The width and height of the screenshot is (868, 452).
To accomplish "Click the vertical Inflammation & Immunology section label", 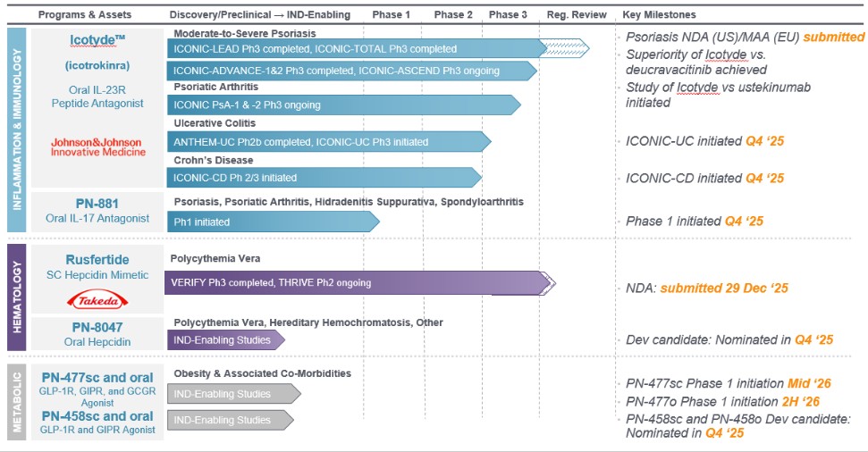I will click(x=17, y=130).
